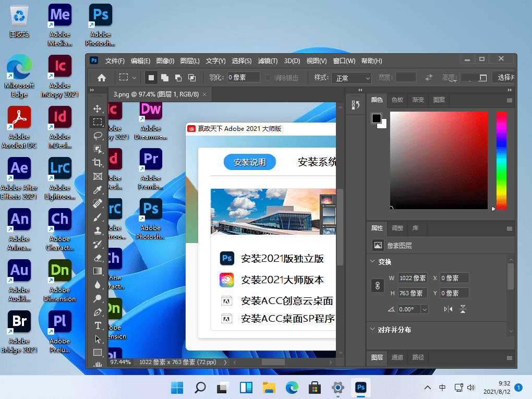The width and height of the screenshot is (532, 399).
Task: Open the Properties panel options menu
Action: [x=509, y=228]
